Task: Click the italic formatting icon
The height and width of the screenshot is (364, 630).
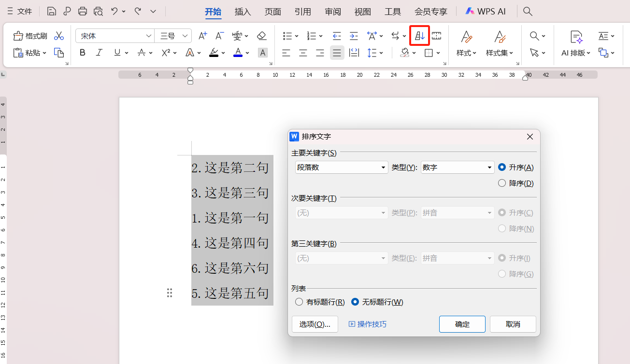Action: (x=99, y=53)
